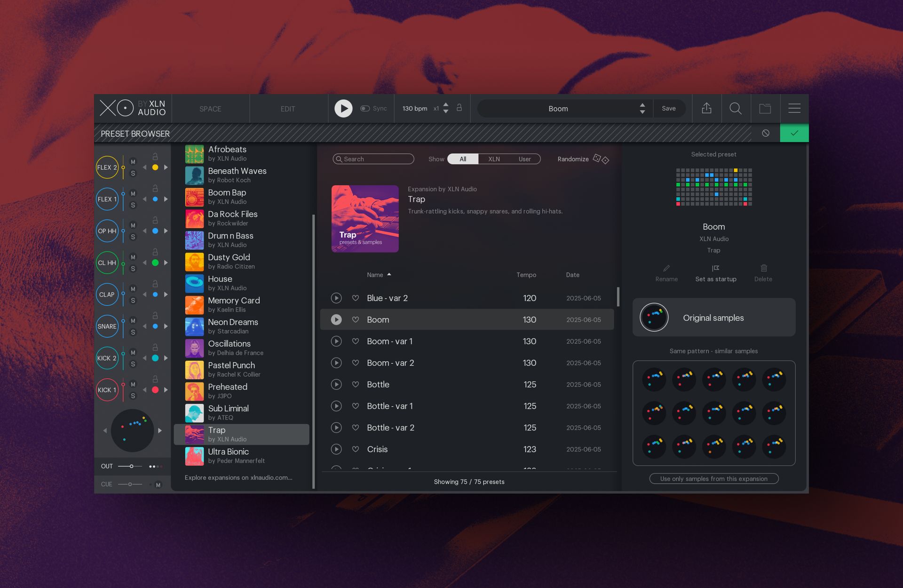Click the previous sample arrow on SNARE
Viewport: 903px width, 588px height.
coord(144,326)
